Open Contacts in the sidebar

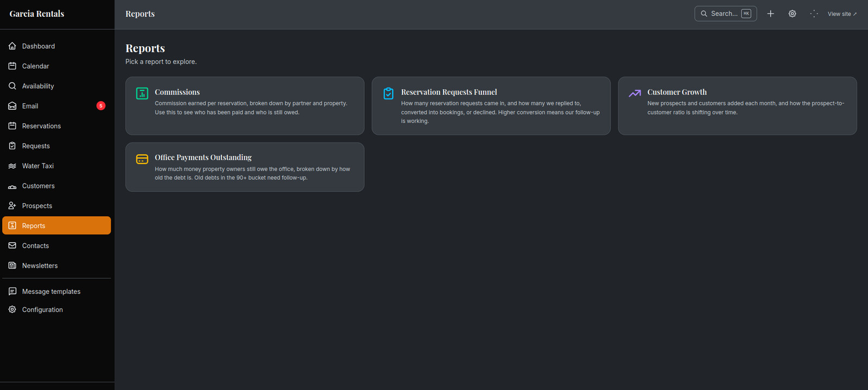pos(56,246)
